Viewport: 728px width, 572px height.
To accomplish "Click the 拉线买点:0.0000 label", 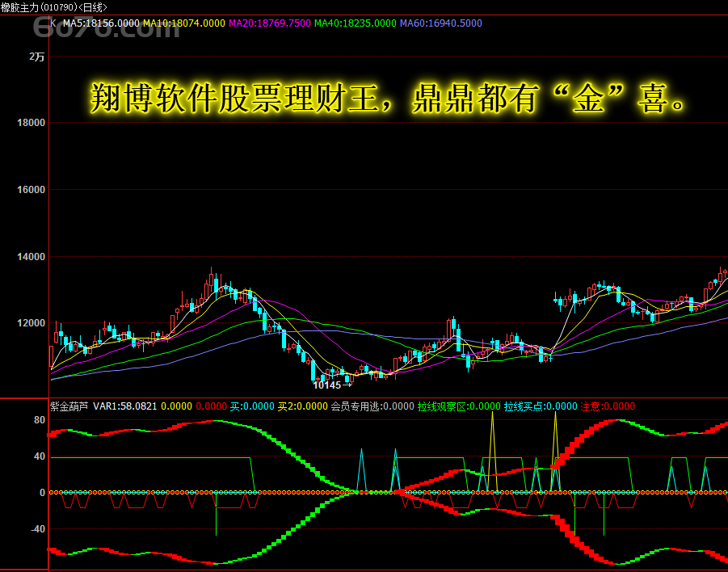I will tap(541, 406).
